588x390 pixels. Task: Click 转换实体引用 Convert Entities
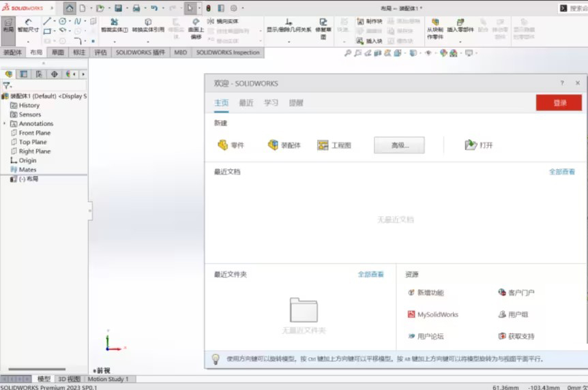coord(148,25)
